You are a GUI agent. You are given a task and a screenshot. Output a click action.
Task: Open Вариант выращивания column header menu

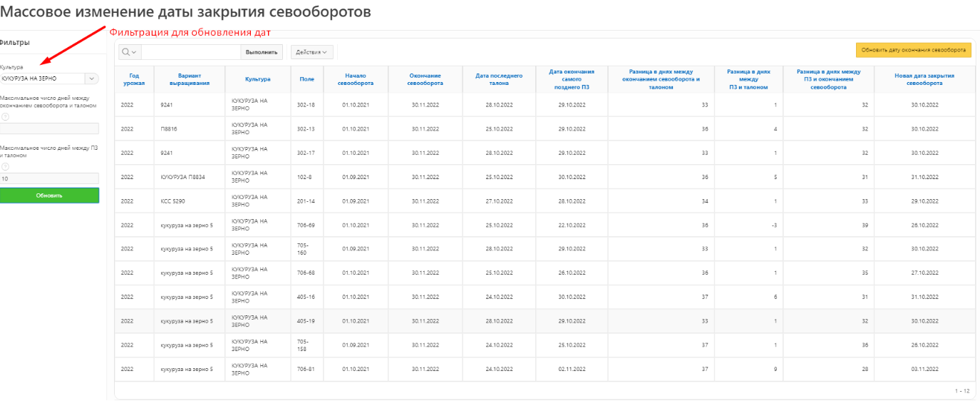(x=190, y=79)
